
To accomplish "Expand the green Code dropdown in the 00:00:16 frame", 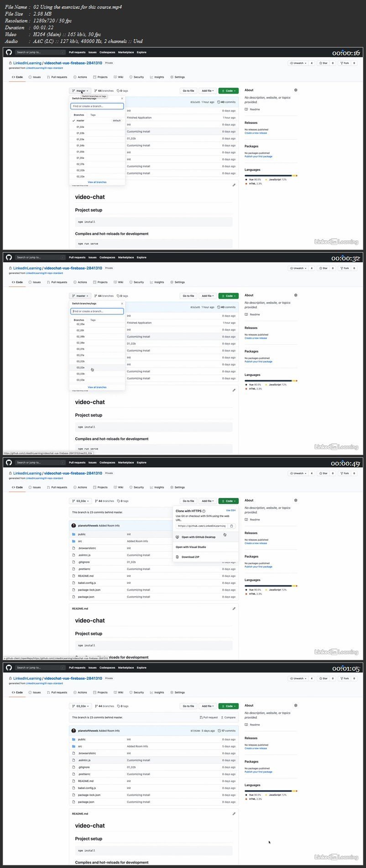I will (x=229, y=91).
